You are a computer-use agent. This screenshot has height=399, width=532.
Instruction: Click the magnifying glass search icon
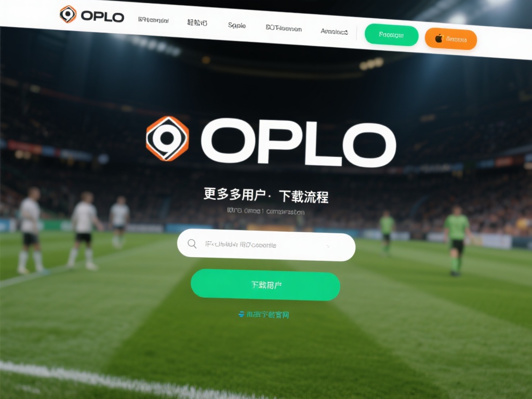click(192, 244)
